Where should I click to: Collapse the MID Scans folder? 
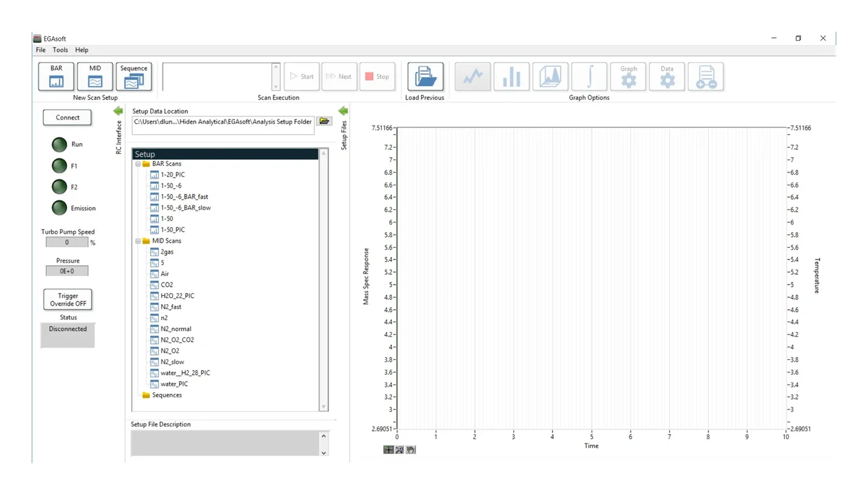click(x=138, y=241)
